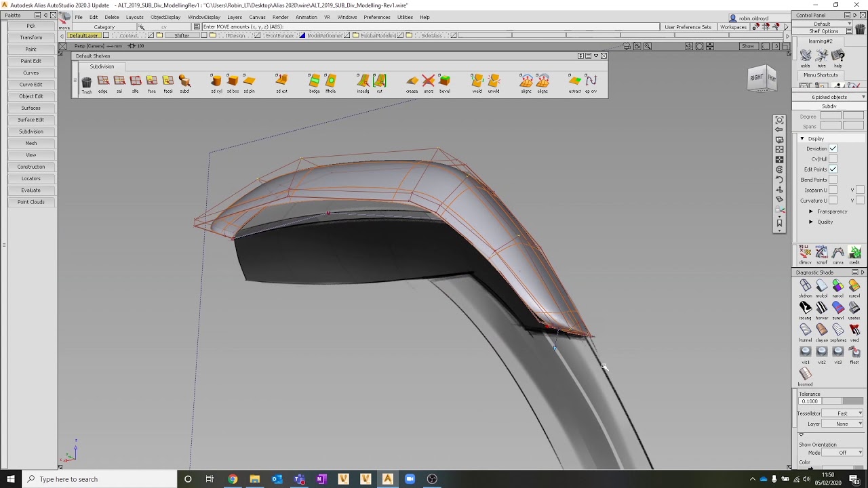The width and height of the screenshot is (868, 488).
Task: Open the Surface Edit palette section
Action: [31, 119]
